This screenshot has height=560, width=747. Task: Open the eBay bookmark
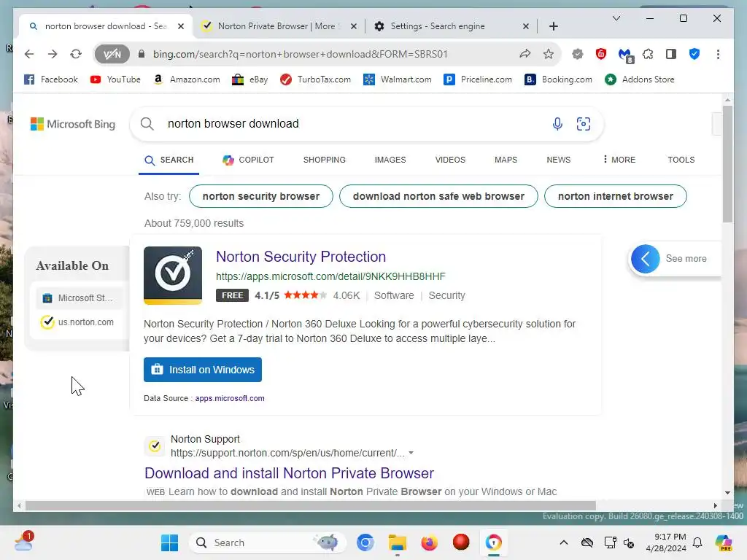249,79
